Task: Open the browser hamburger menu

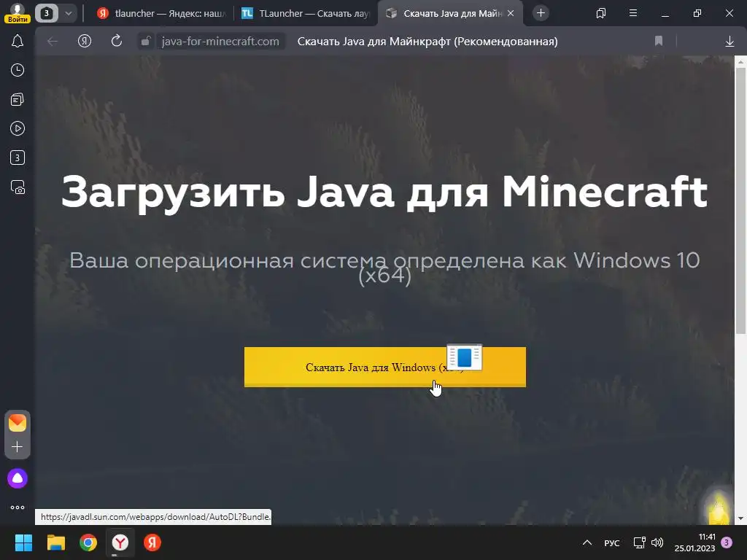Action: click(633, 13)
